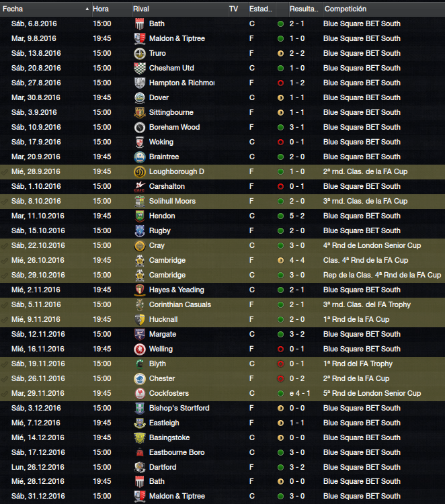Click the Cockfosters club badge
The image size is (445, 504).
point(140,393)
